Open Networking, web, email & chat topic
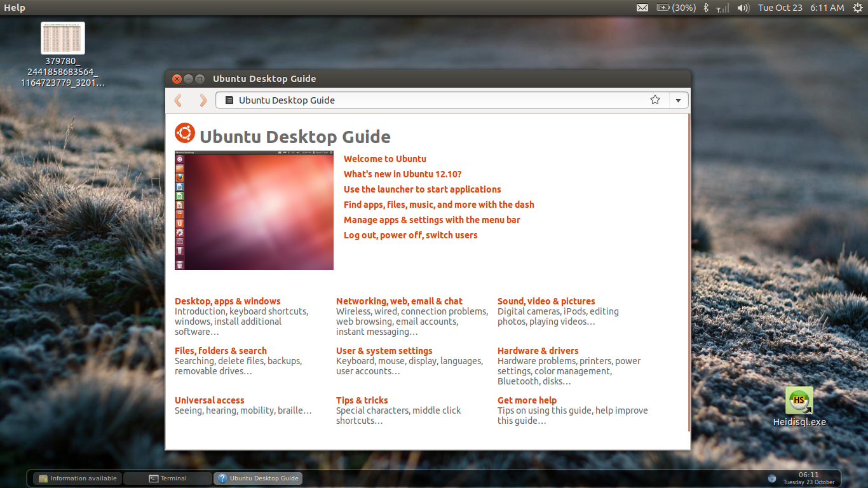This screenshot has width=868, height=488. [x=399, y=301]
